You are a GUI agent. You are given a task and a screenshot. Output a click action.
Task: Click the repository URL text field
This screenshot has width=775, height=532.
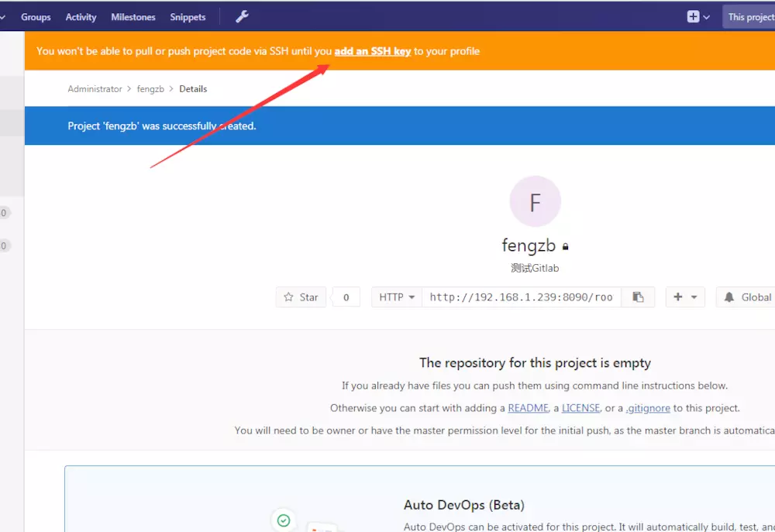521,297
